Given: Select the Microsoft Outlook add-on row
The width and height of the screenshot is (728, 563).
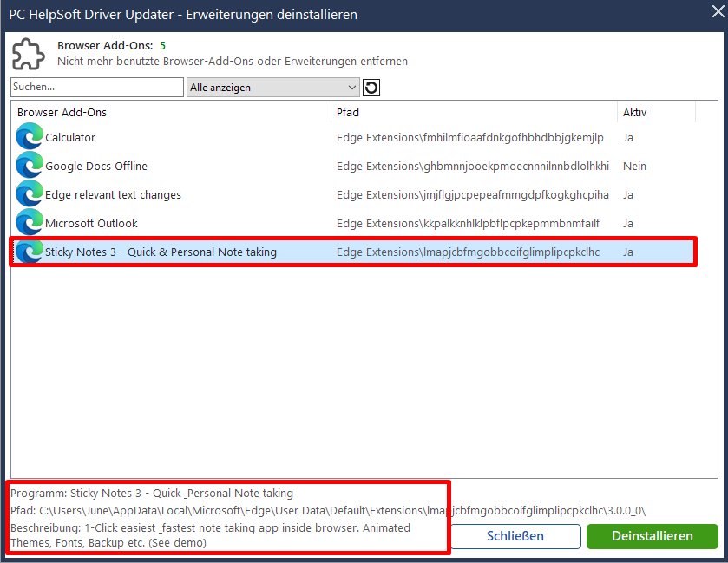Looking at the screenshot, I should [x=353, y=224].
